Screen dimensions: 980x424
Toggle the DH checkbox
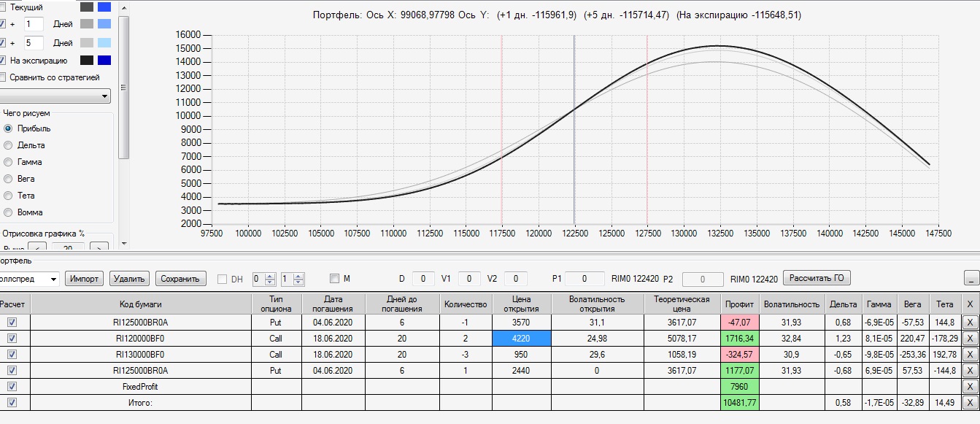tap(223, 279)
